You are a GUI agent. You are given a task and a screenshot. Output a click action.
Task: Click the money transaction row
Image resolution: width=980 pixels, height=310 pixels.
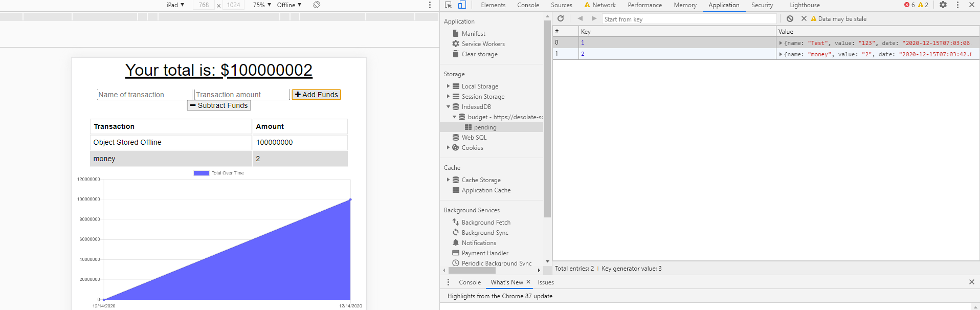(x=219, y=159)
